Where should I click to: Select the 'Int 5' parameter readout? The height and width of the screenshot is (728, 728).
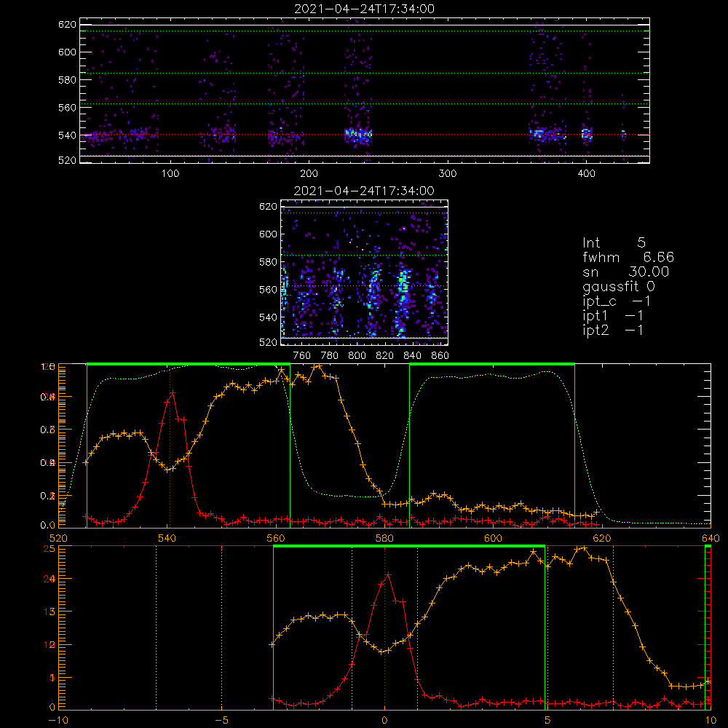pos(614,242)
